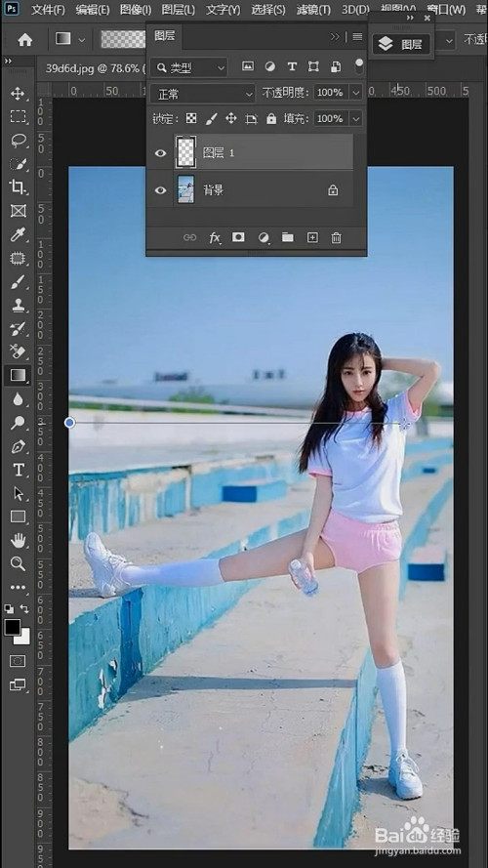Image resolution: width=488 pixels, height=868 pixels.
Task: Select the Hand tool
Action: pyautogui.click(x=19, y=540)
